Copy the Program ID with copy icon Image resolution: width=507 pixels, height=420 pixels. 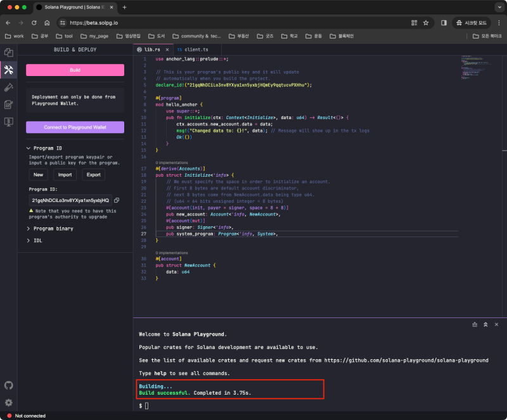tap(117, 200)
